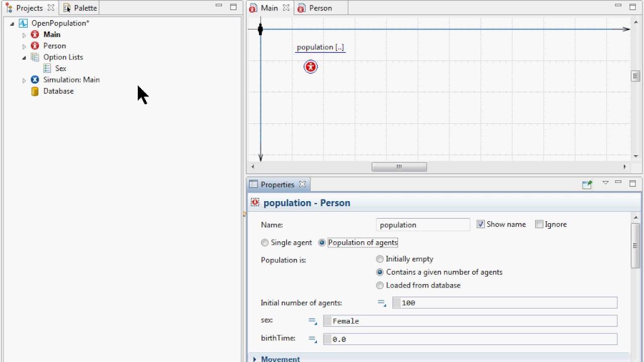Click the birthTime field showing 0.0
This screenshot has height=362, width=644.
pos(470,339)
